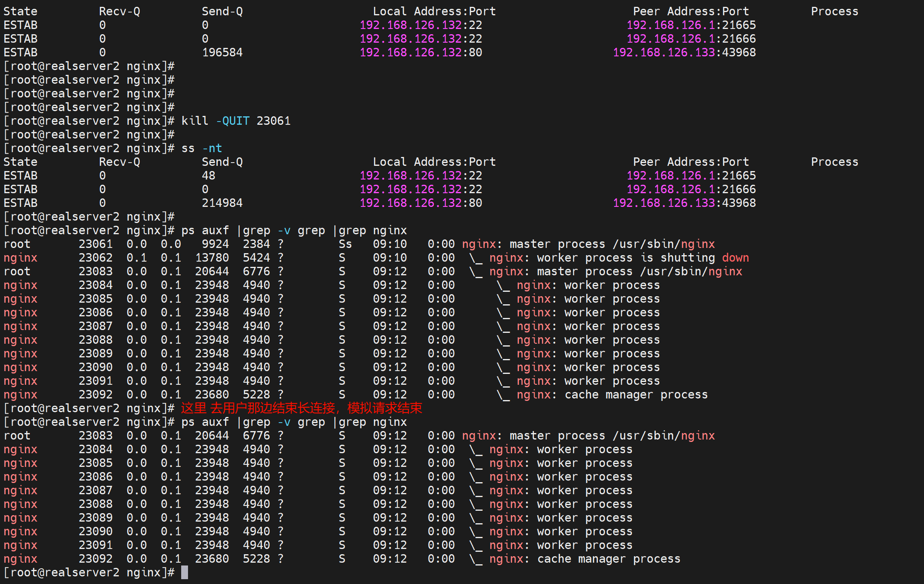Click the red Chinese annotation text

pyautogui.click(x=301, y=408)
